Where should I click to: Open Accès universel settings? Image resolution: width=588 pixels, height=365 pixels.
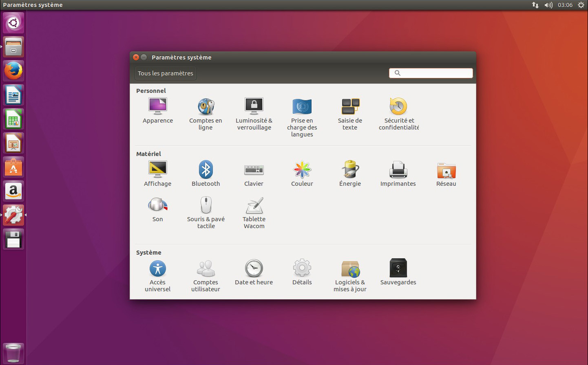158,276
